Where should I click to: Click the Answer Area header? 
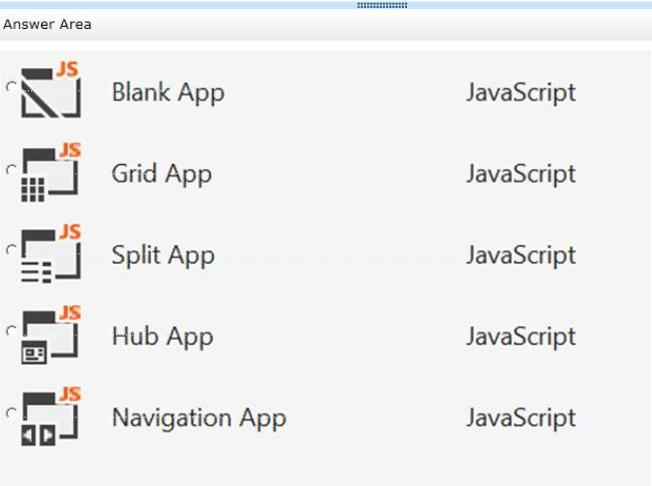coord(47,25)
